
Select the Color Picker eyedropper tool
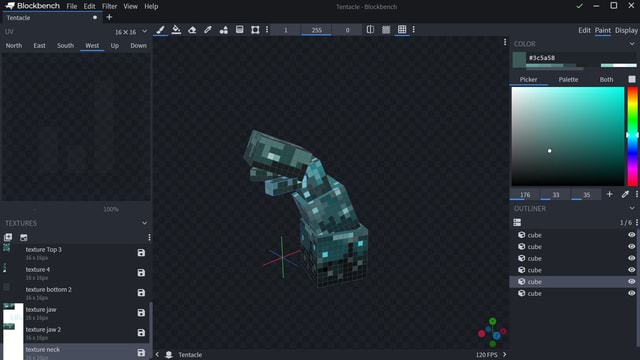pyautogui.click(x=208, y=30)
